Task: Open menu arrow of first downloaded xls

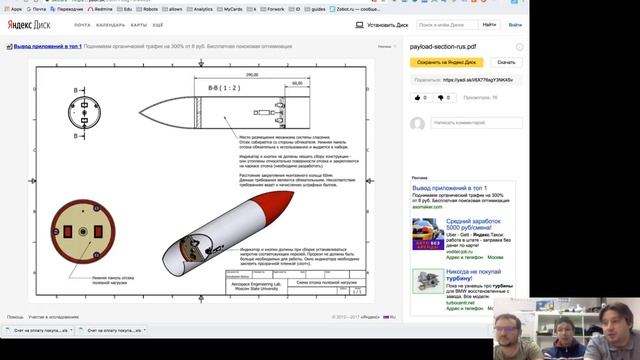Action: coord(71,330)
